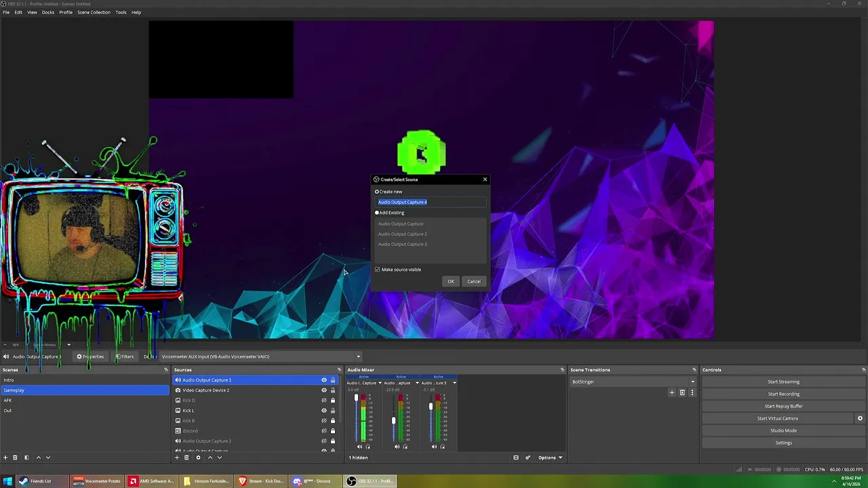Open middle mixer channel options arrow
This screenshot has height=488, width=868.
(417, 383)
